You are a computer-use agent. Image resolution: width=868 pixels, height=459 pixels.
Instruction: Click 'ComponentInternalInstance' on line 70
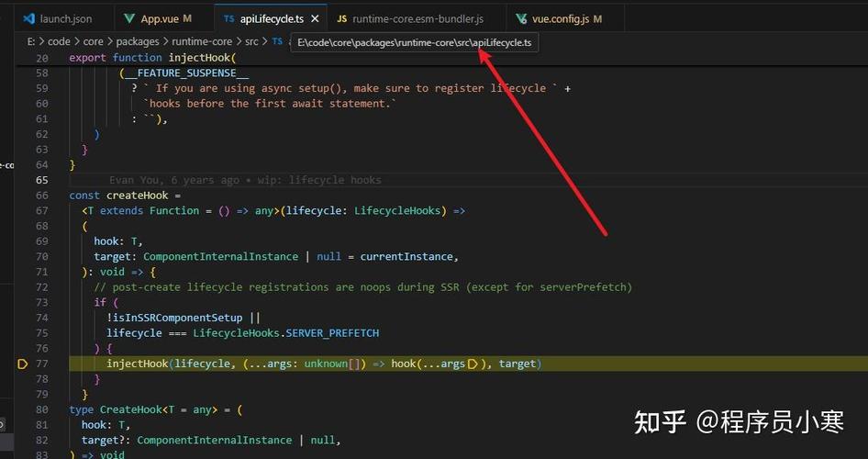(x=221, y=257)
